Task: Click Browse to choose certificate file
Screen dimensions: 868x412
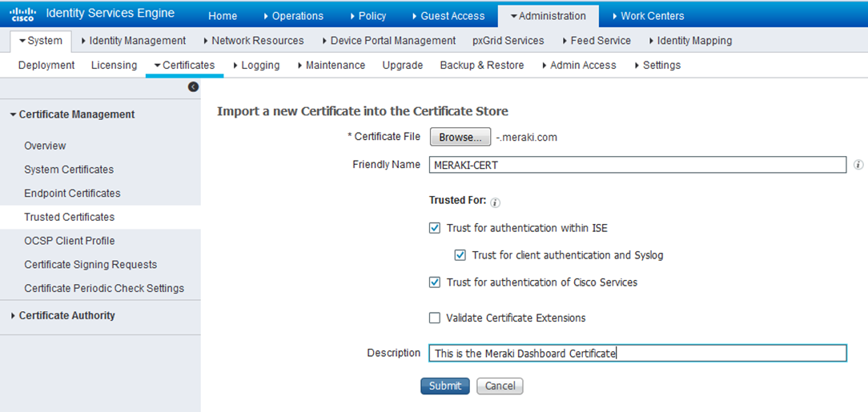Action: (460, 137)
